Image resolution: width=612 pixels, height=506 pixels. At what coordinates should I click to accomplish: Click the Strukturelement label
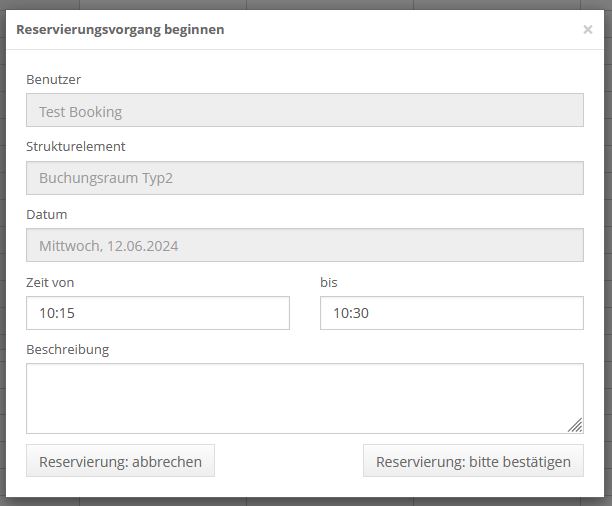tap(76, 146)
